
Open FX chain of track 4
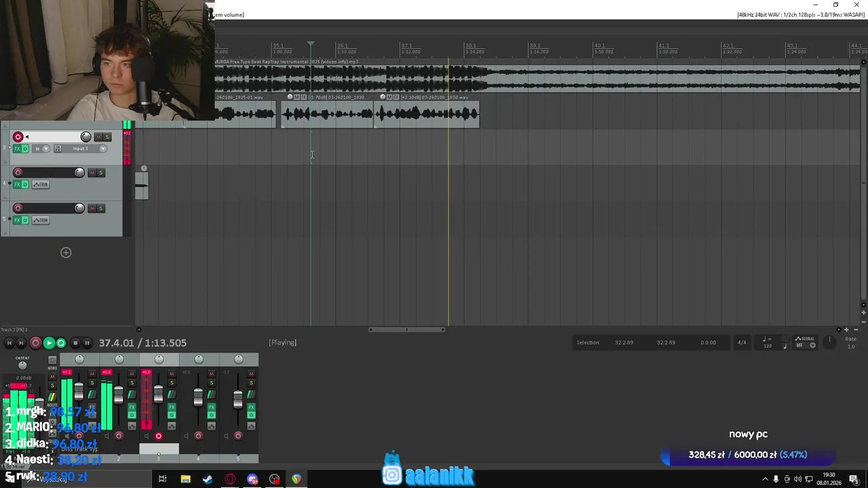[17, 184]
